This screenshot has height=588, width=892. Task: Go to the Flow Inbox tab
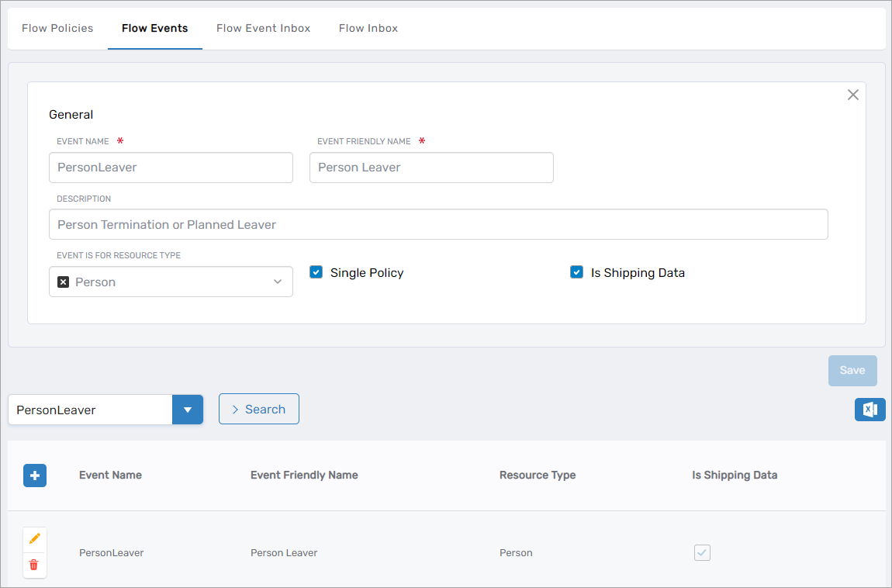368,29
